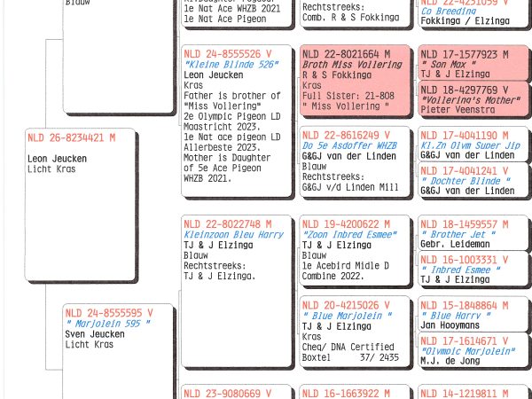Viewport: 532px width, 399px height.
Task: Select the NLD 26-8234421 M pedigree box
Action: (x=80, y=205)
